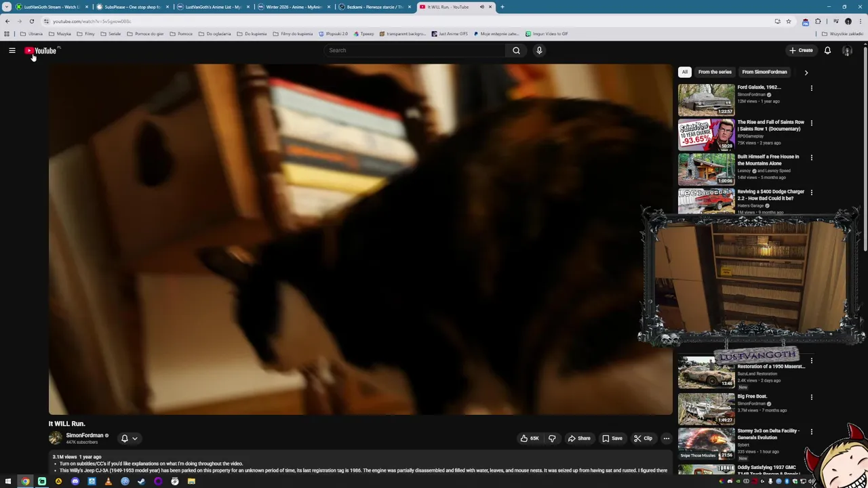Reload the current page

coord(31,21)
